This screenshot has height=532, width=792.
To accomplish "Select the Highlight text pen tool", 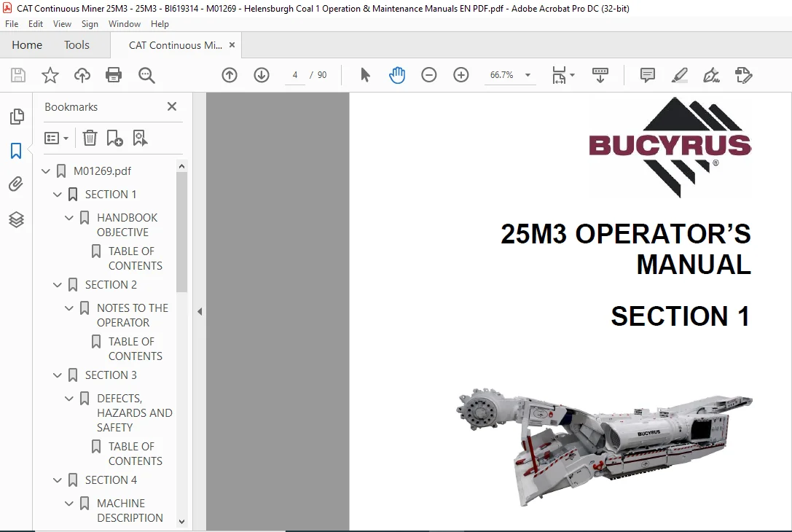I will click(679, 75).
